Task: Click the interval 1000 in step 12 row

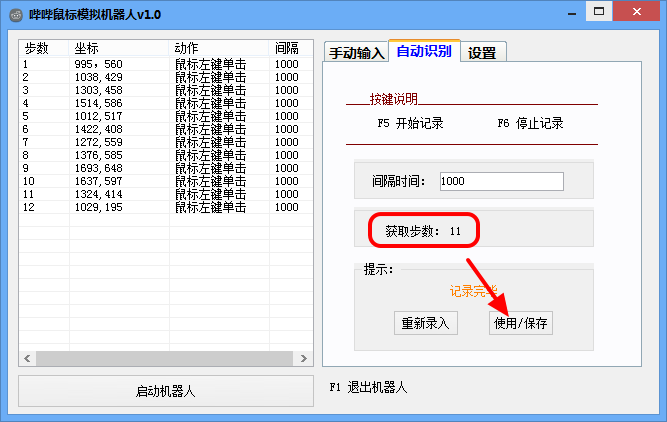Action: 287,207
